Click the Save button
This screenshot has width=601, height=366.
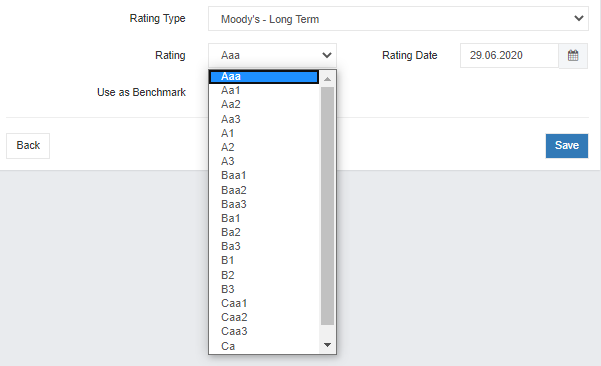click(x=567, y=146)
